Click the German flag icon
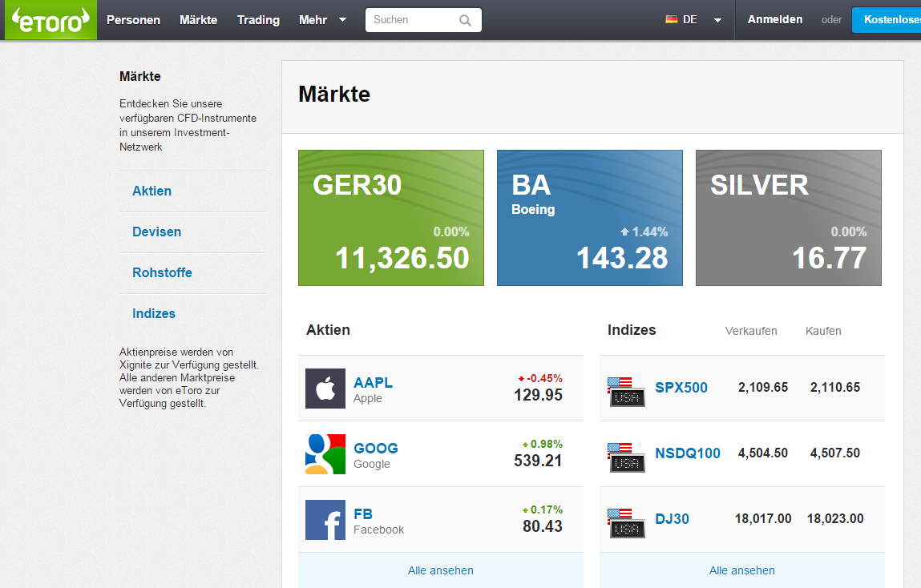921x588 pixels. coord(672,19)
